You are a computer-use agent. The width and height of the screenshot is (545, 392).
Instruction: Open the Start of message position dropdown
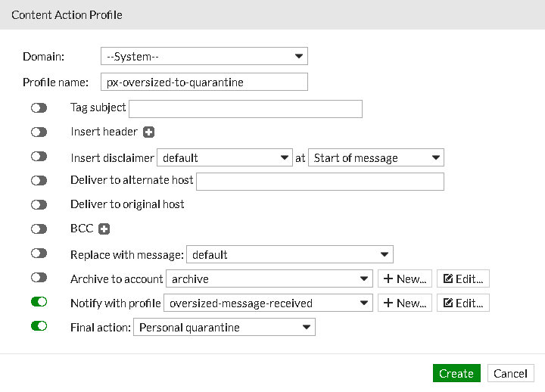coord(376,157)
